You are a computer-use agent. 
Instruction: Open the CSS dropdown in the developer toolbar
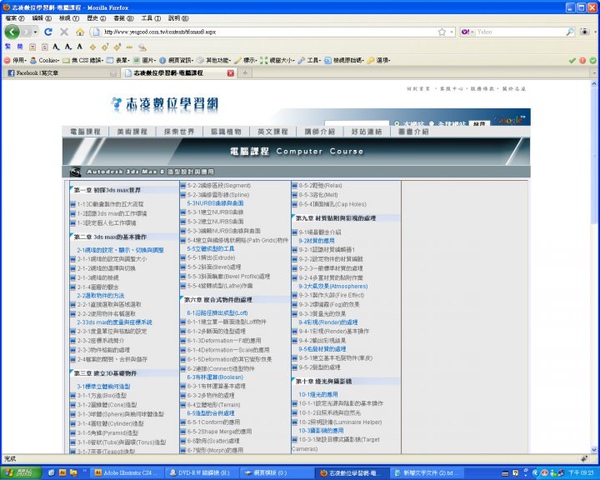point(83,60)
